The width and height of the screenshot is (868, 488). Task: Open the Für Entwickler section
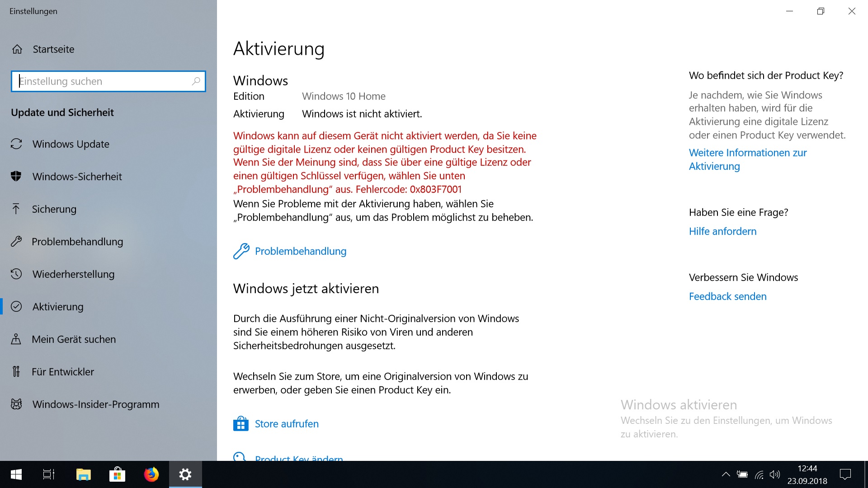[x=63, y=372]
